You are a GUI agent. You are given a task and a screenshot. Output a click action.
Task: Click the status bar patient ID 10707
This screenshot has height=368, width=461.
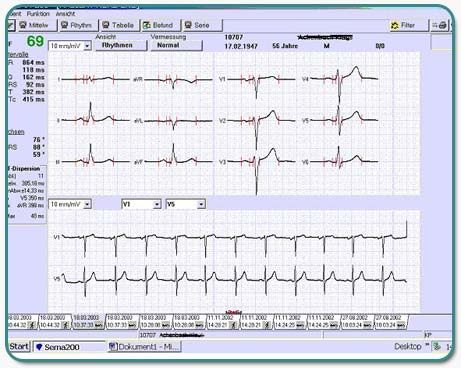tap(147, 335)
